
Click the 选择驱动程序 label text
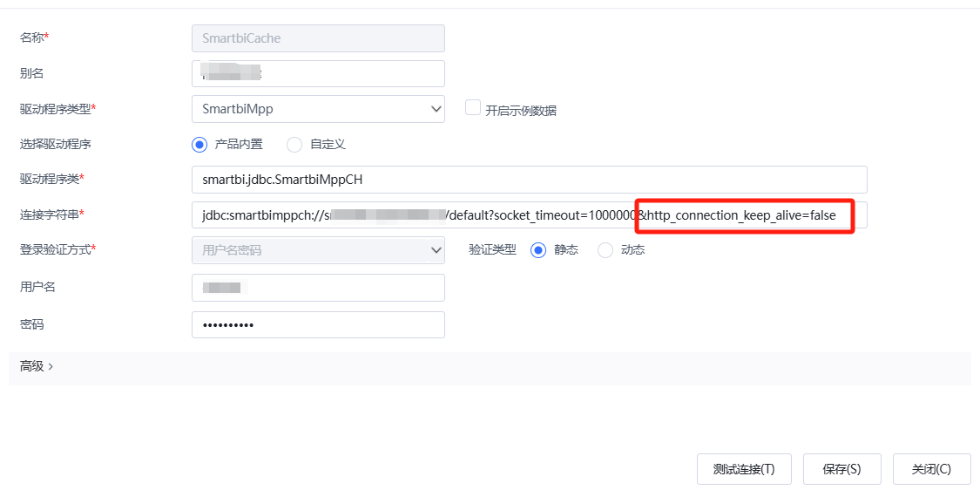[x=56, y=145]
